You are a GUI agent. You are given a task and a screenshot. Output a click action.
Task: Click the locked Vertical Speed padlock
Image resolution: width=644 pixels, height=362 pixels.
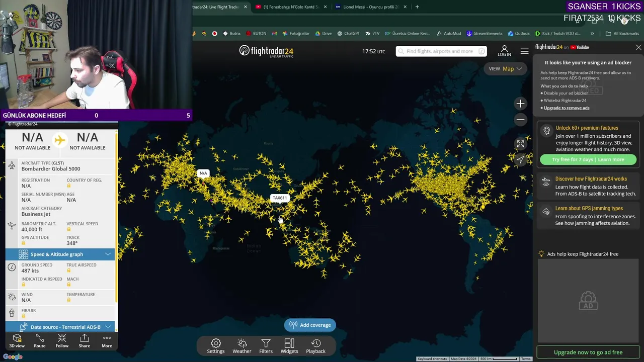point(68,229)
